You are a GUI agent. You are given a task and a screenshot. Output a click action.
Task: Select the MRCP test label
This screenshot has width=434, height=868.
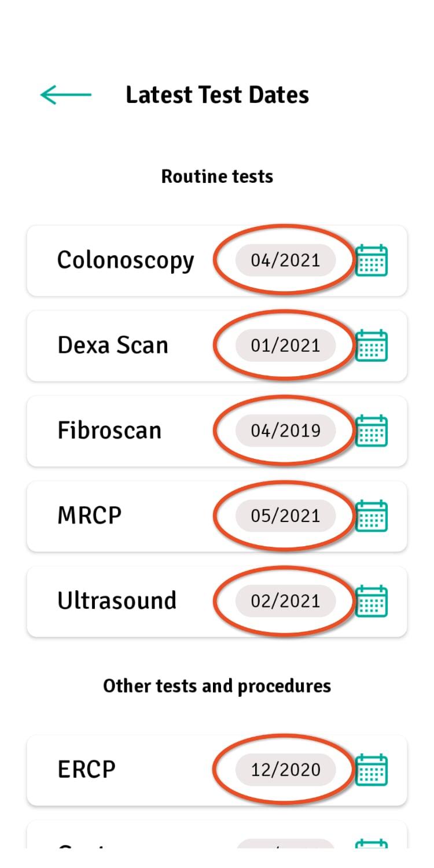point(90,516)
